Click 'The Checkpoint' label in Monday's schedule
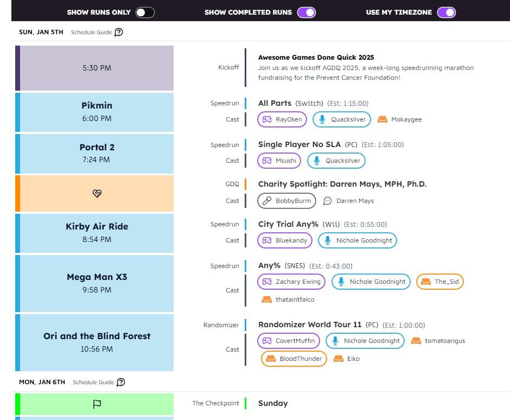510x420 pixels. (x=215, y=403)
